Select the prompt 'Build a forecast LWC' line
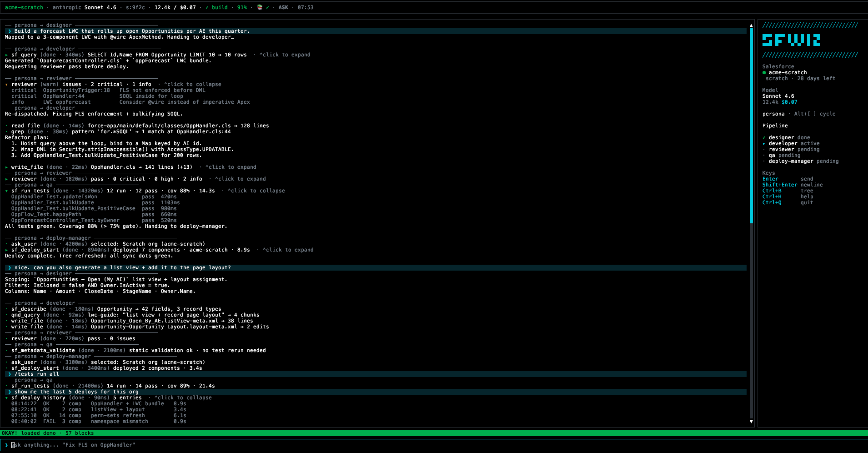This screenshot has height=453, width=868. coord(376,31)
